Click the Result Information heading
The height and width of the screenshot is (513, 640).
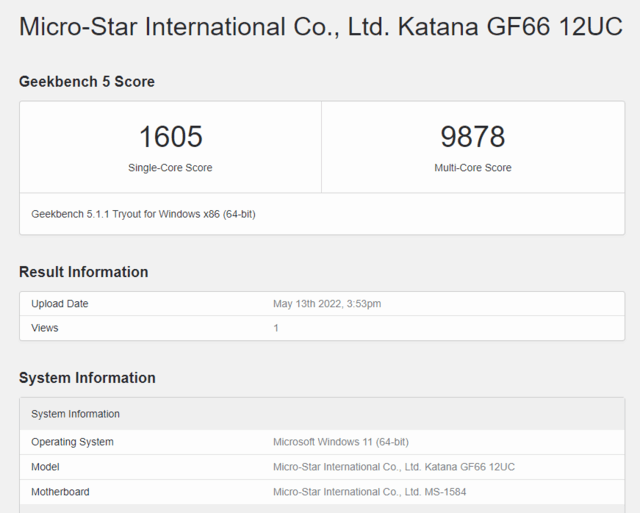83,272
